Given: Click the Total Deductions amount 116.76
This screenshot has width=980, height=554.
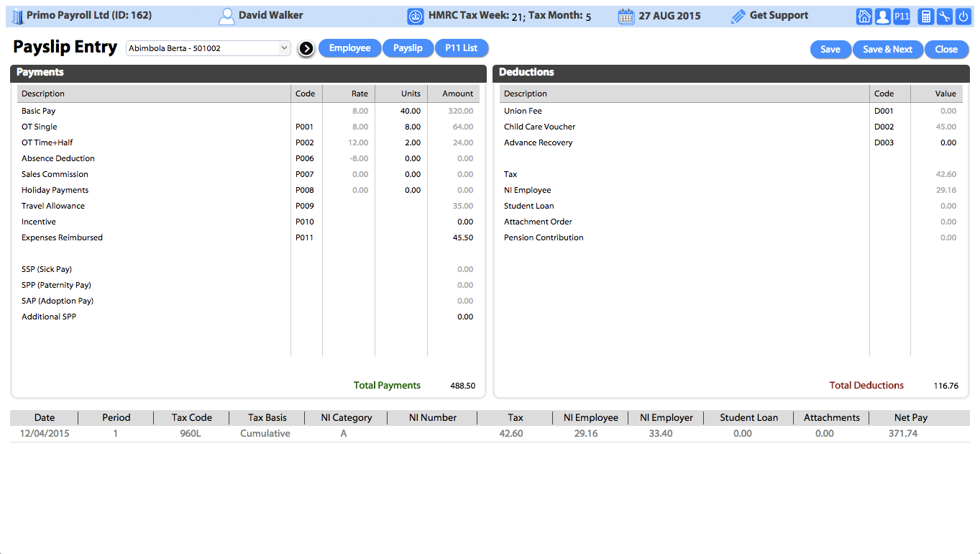Looking at the screenshot, I should click(946, 386).
